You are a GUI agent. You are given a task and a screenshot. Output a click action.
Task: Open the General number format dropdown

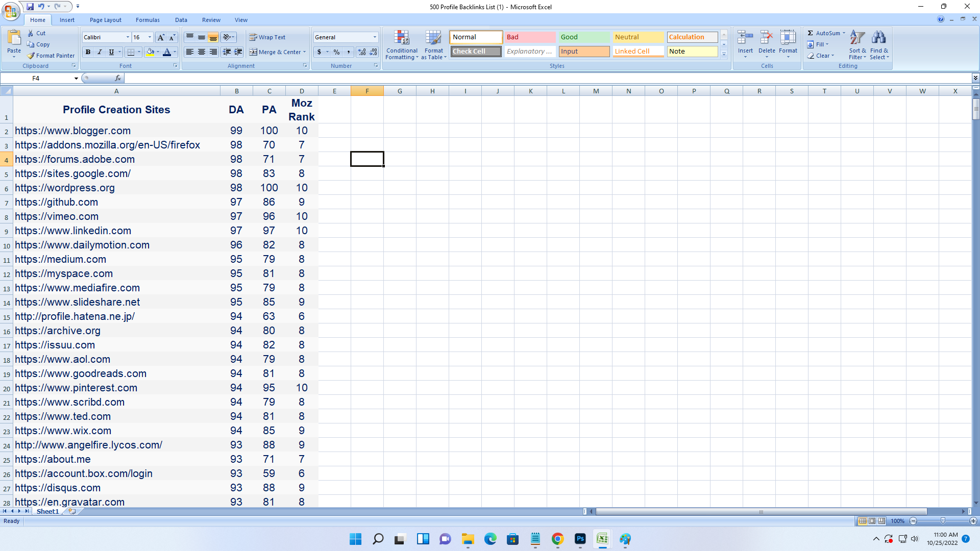click(x=375, y=37)
